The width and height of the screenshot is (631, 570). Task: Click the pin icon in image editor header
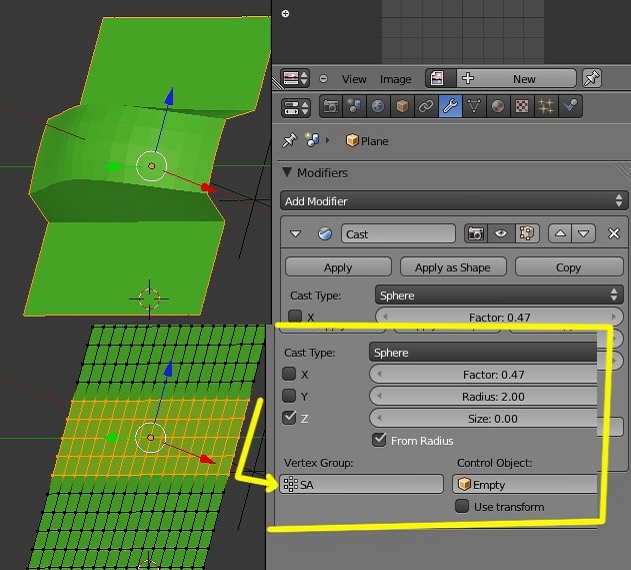(x=592, y=78)
